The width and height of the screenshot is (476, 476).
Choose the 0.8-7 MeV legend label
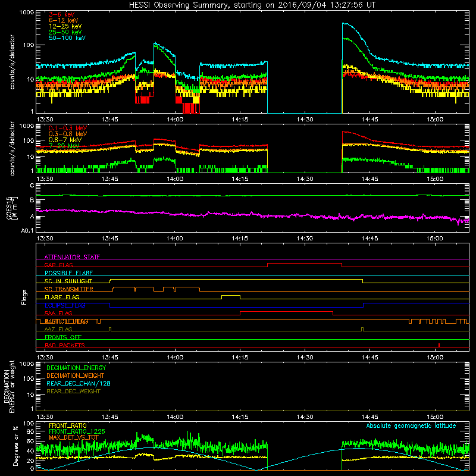click(65, 140)
